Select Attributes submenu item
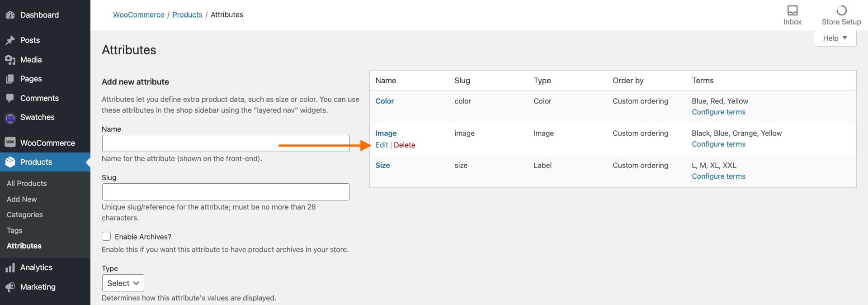868x305 pixels. point(24,246)
